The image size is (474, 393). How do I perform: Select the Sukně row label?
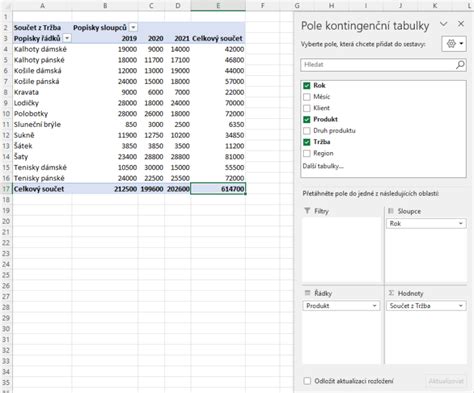pyautogui.click(x=42, y=135)
